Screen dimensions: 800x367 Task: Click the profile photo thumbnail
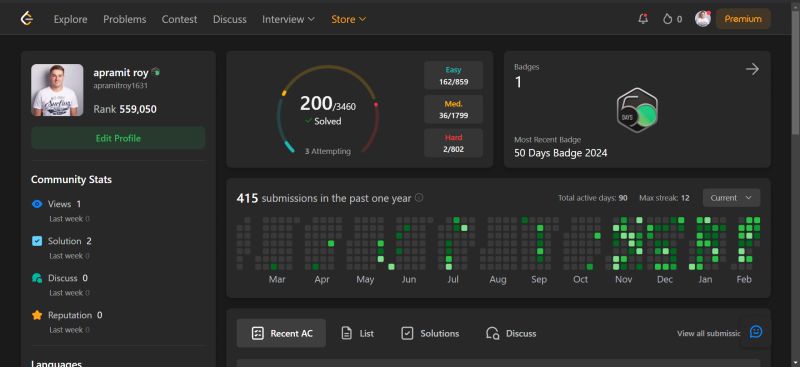(x=57, y=90)
